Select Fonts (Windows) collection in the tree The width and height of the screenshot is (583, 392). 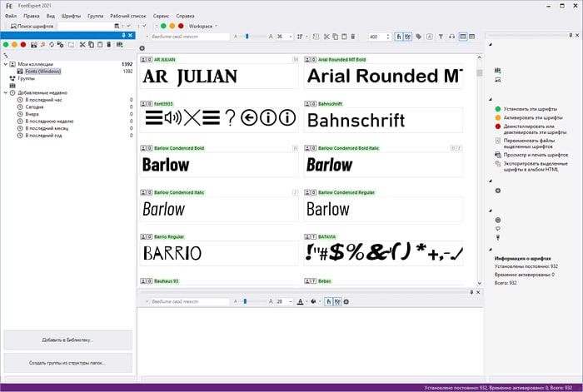point(42,72)
